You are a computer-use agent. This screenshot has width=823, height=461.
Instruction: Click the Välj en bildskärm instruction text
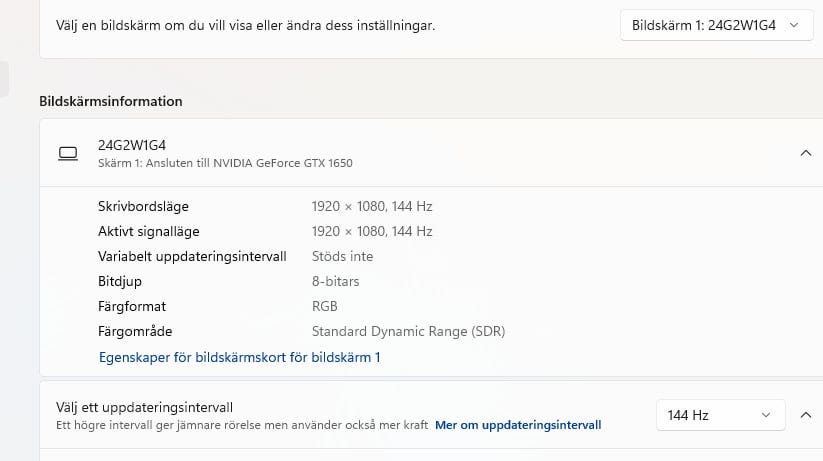coord(246,25)
